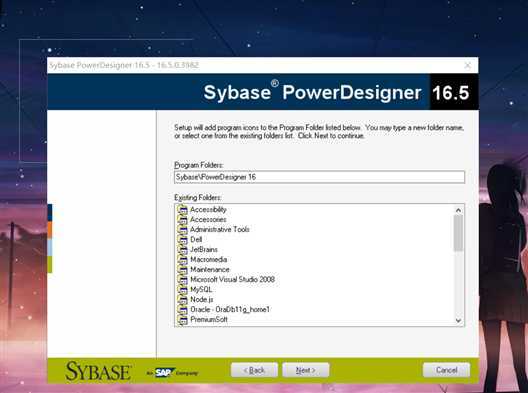Screen dimensions: 528x393
Task: Select Administrative Tools folder name
Action: (220, 229)
